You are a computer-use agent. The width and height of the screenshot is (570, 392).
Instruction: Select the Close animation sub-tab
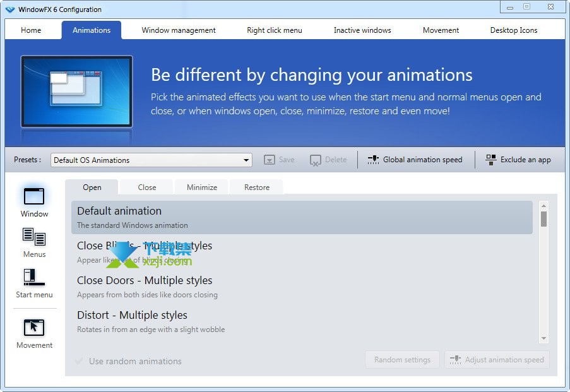coord(147,187)
